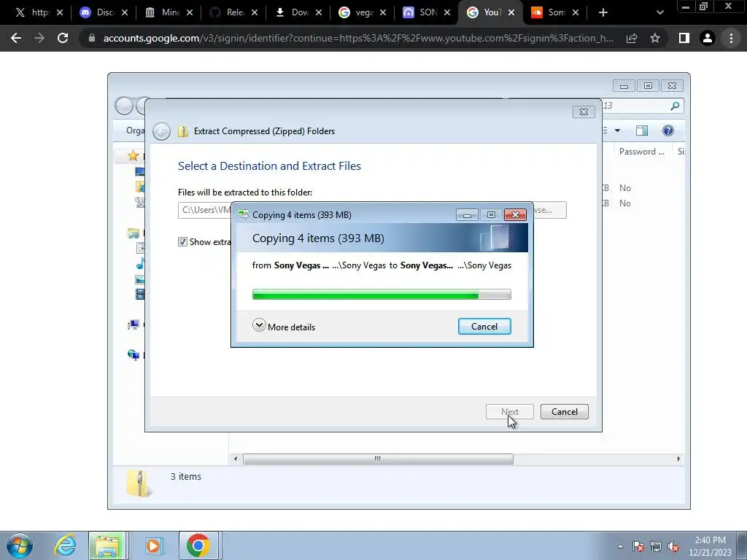Screen dimensions: 747x560
Task: Click the address bar URL
Action: (x=358, y=38)
